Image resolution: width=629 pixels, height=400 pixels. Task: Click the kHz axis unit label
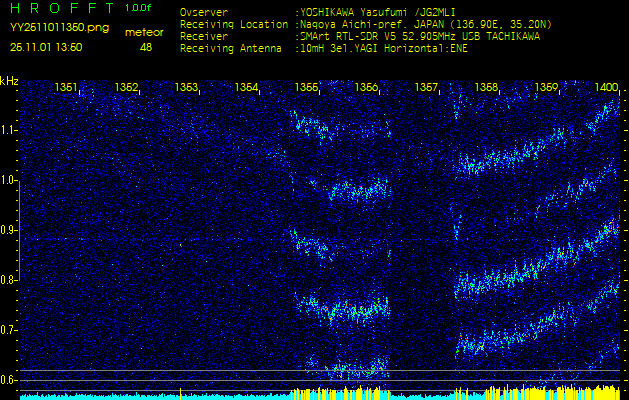coord(10,80)
